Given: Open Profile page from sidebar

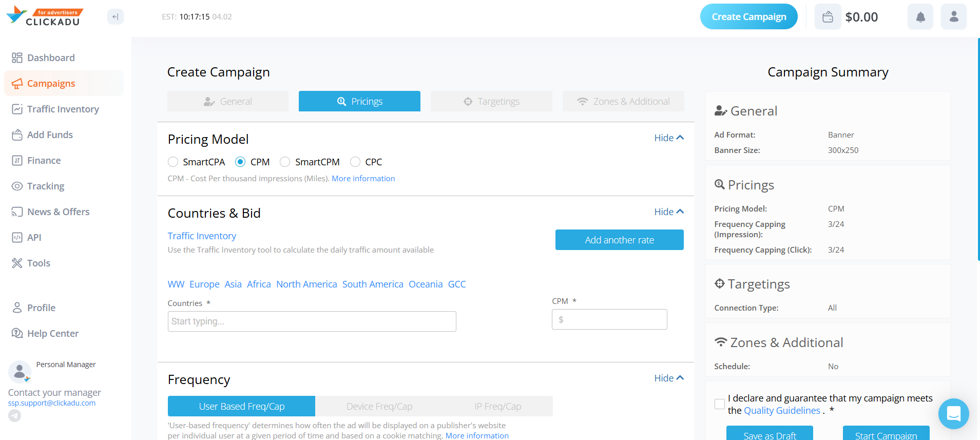Looking at the screenshot, I should [x=41, y=308].
